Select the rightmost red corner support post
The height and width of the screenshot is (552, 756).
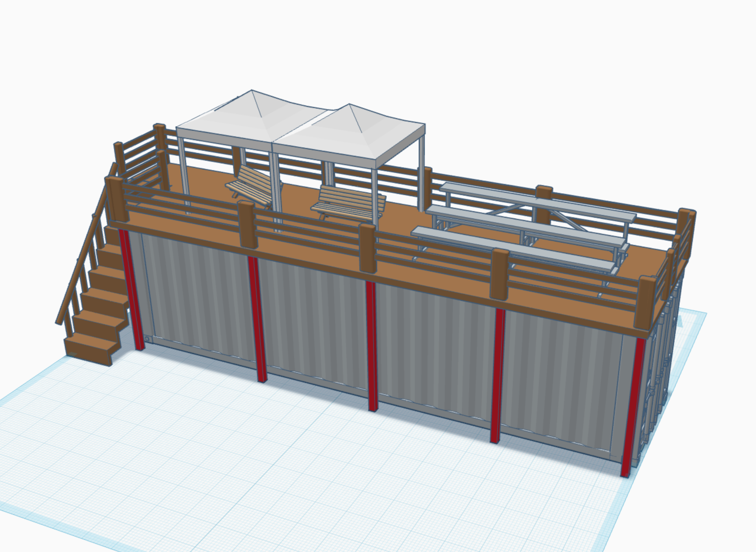pos(632,406)
